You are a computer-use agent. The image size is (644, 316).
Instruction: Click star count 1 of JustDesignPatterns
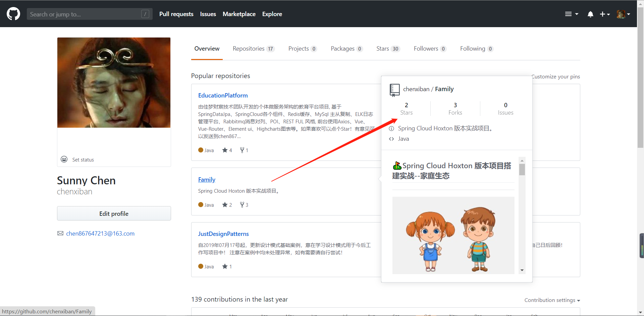[x=227, y=266]
